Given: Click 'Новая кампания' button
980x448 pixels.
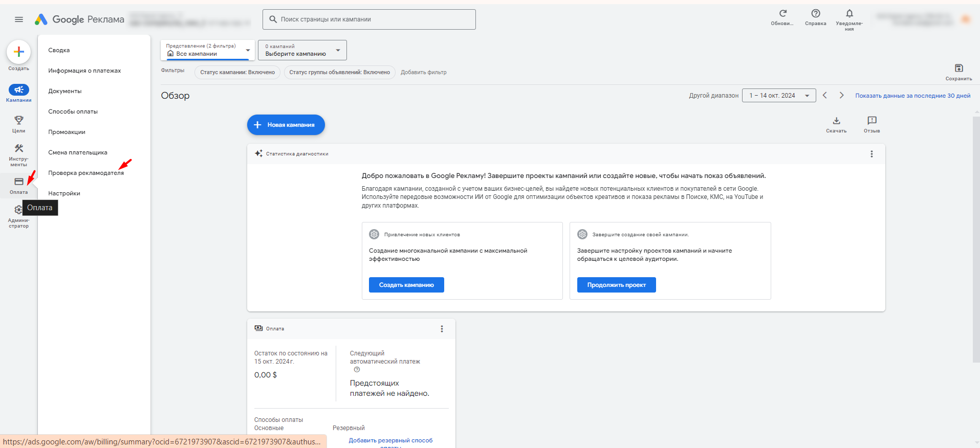Looking at the screenshot, I should 286,125.
